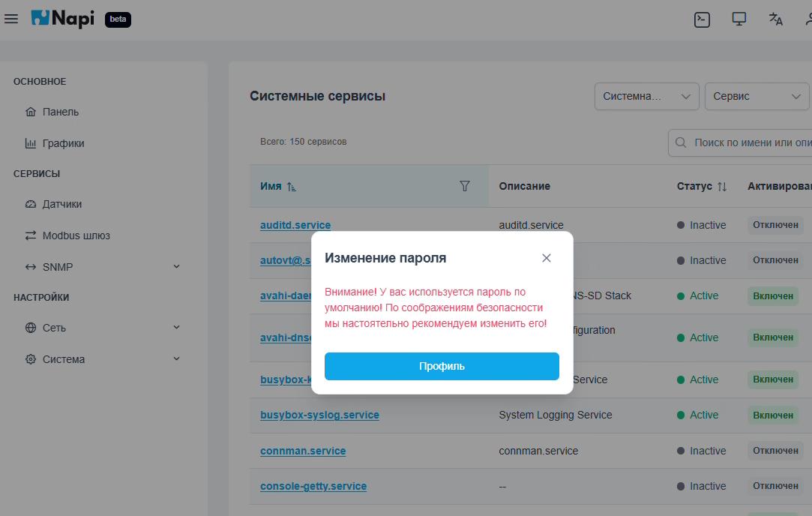The image size is (812, 516).
Task: Click the Отключен badge in connman.service row
Action: (x=775, y=451)
